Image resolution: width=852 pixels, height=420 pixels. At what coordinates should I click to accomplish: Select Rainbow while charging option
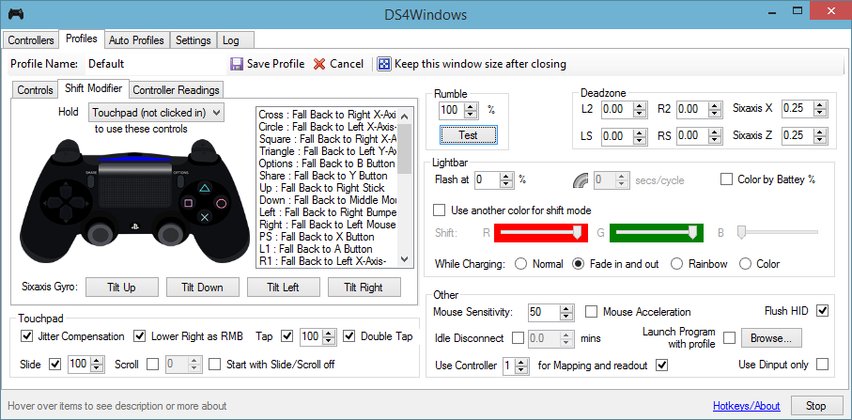[x=676, y=264]
